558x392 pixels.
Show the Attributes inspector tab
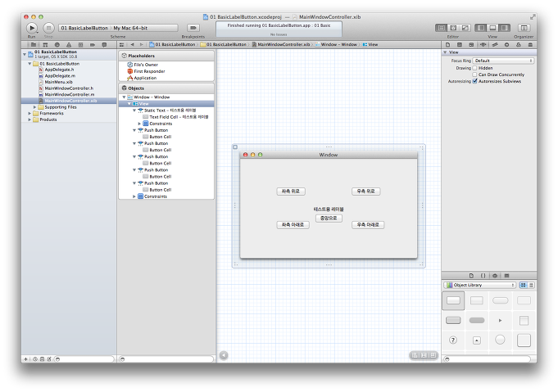483,45
